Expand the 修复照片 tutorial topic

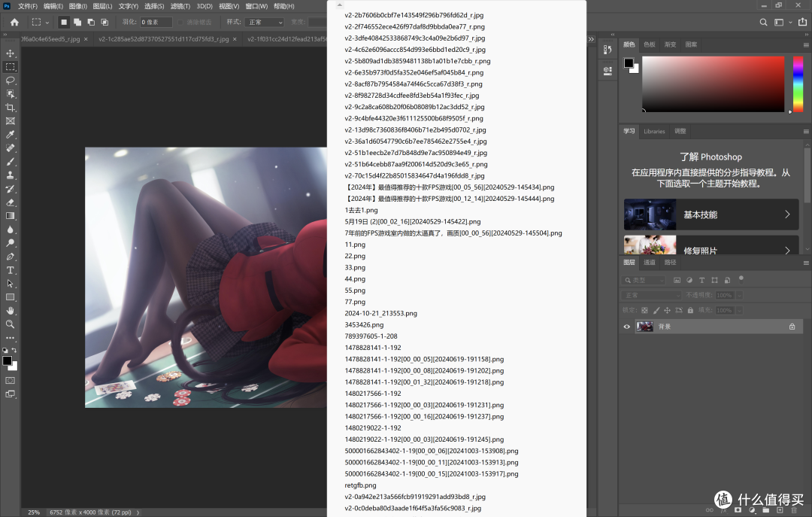(x=711, y=245)
